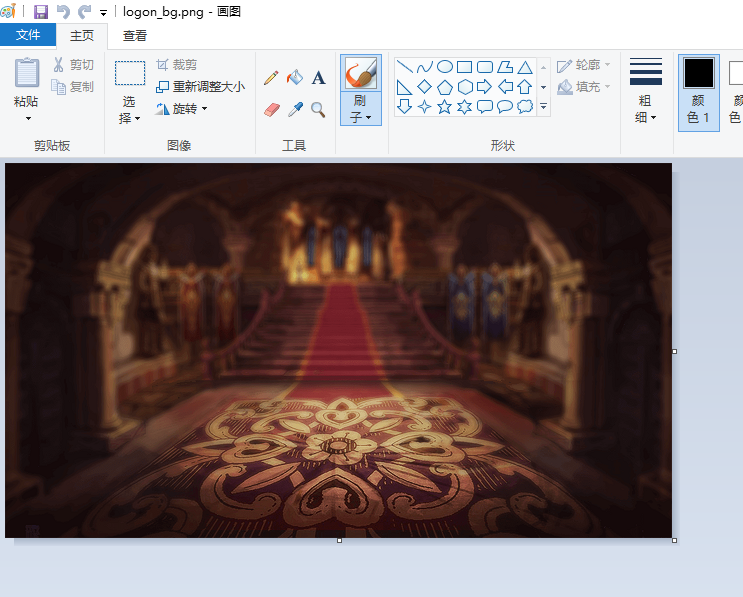
Task: Click the Undo arrow in quick access toolbar
Action: [x=63, y=12]
